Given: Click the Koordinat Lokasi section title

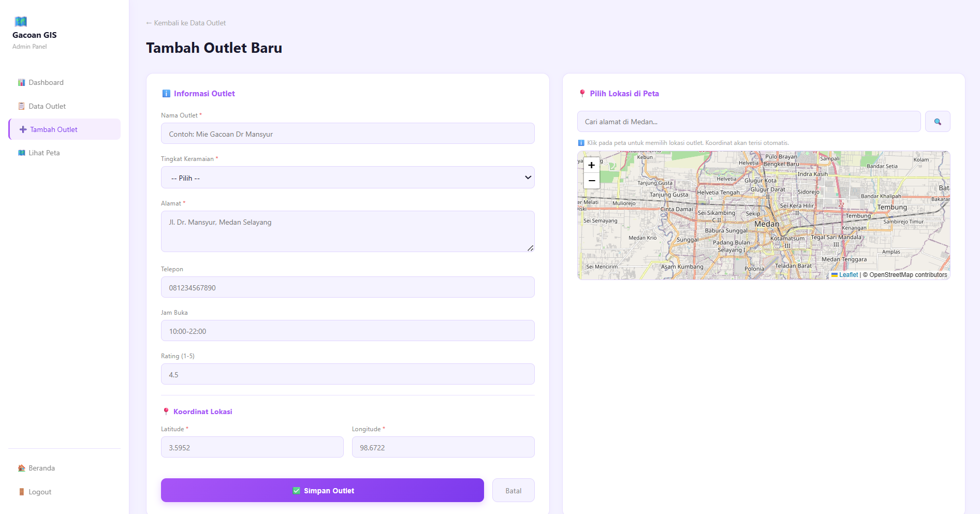Looking at the screenshot, I should tap(203, 412).
